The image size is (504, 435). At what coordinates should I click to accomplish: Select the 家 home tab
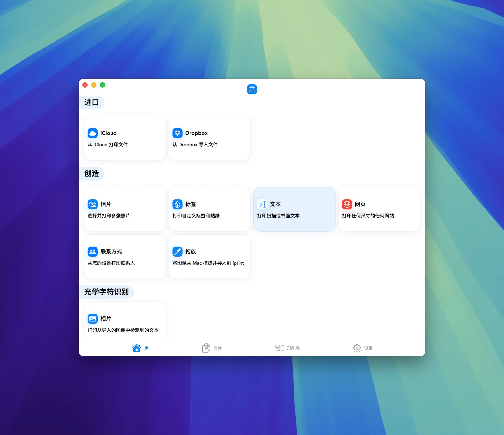[x=140, y=348]
